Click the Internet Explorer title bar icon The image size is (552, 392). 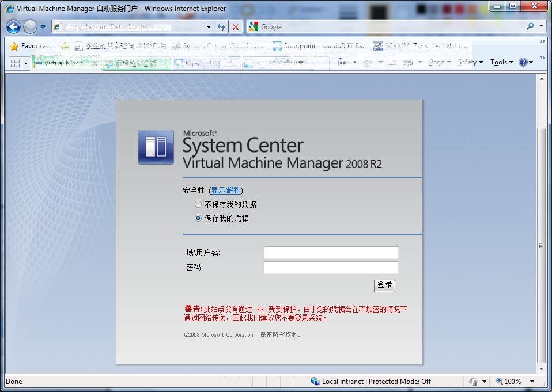click(9, 8)
